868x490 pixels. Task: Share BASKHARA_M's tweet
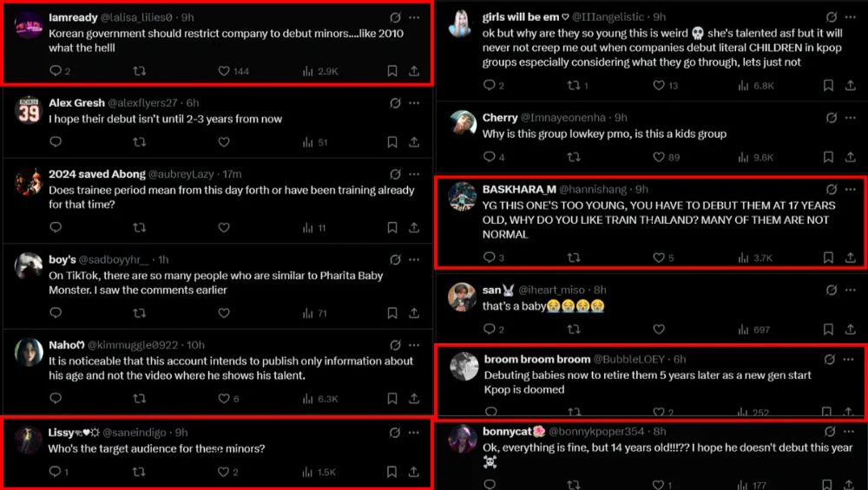pos(849,258)
